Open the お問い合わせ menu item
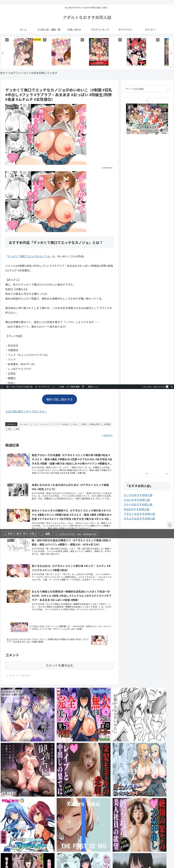This screenshot has width=174, height=868. pos(74,30)
